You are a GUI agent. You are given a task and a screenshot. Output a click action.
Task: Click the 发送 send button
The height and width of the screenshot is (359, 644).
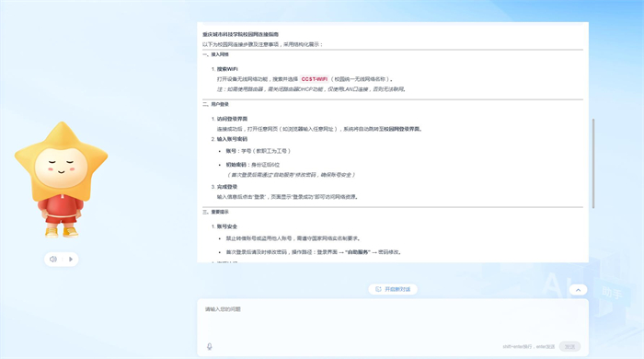[569, 347]
